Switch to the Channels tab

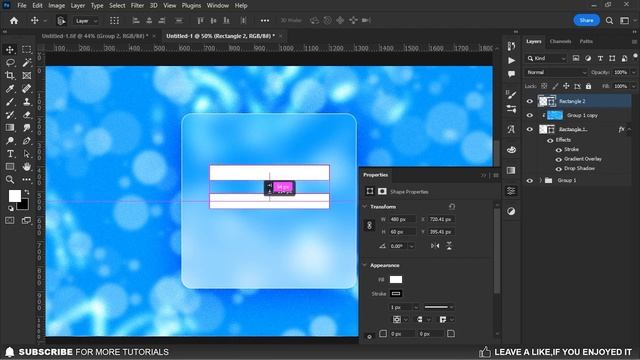tap(560, 41)
